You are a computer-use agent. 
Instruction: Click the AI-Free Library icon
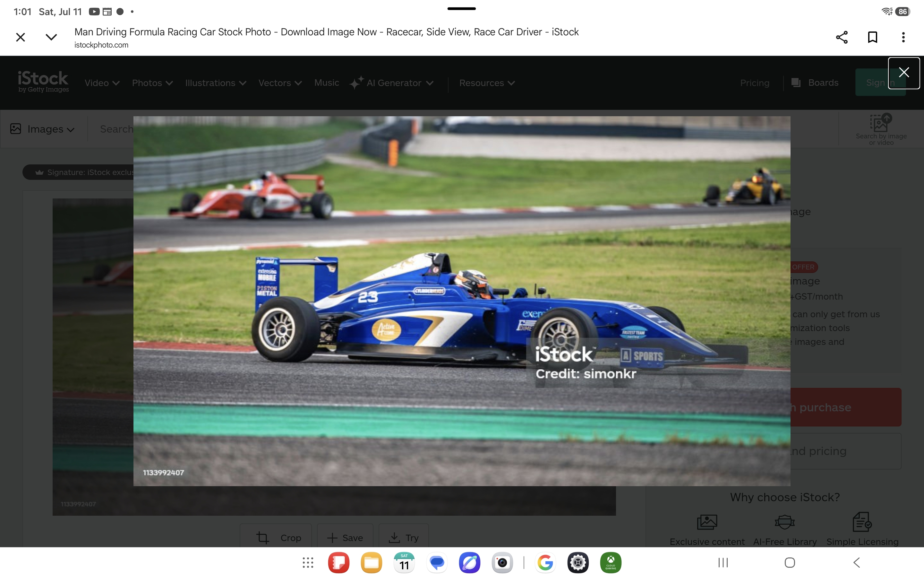point(785,522)
